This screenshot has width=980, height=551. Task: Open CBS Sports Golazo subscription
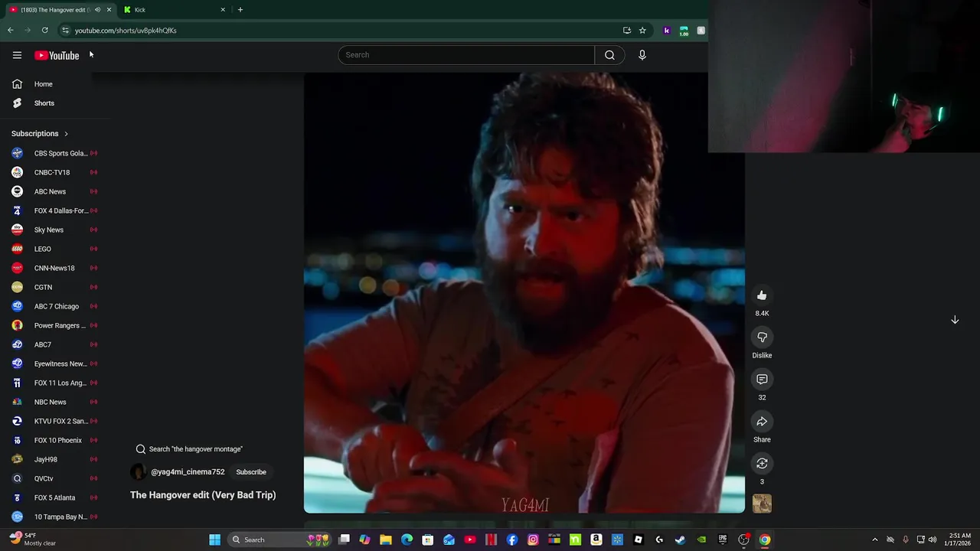tap(54, 153)
